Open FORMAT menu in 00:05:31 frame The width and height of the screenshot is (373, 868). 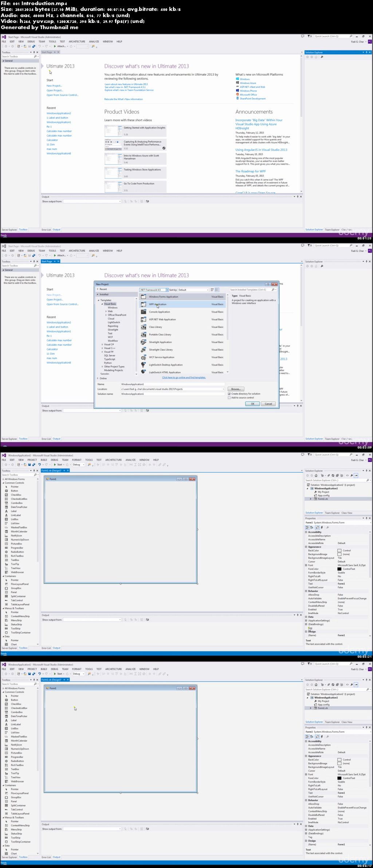[77, 460]
